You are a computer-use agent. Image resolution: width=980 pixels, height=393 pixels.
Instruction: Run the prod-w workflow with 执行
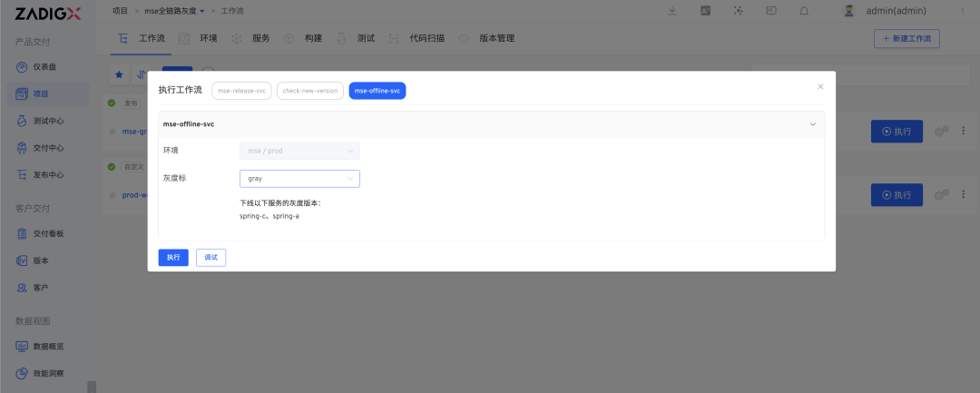tap(897, 195)
